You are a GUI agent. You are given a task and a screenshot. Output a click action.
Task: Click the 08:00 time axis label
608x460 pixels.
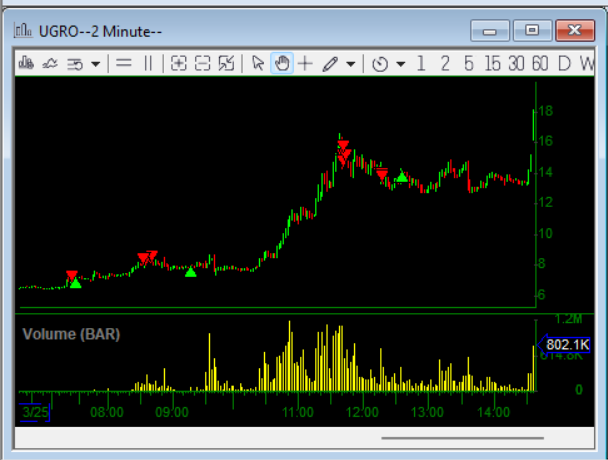pos(107,412)
